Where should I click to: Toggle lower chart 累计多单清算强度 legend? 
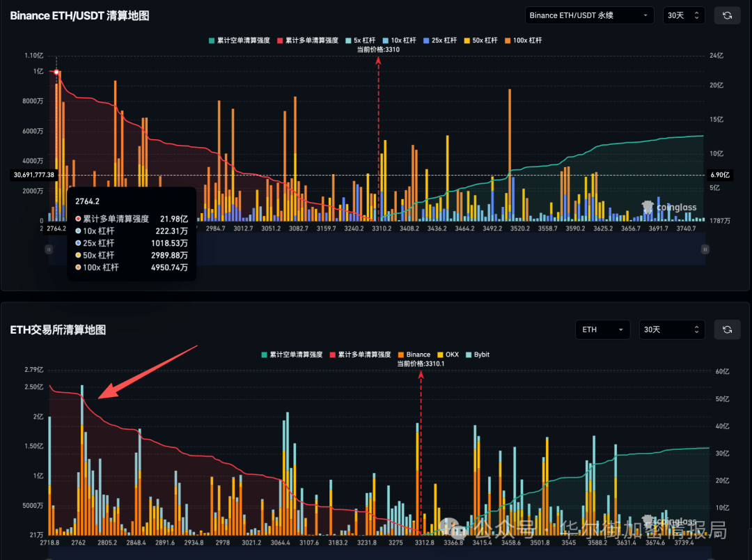[x=361, y=355]
